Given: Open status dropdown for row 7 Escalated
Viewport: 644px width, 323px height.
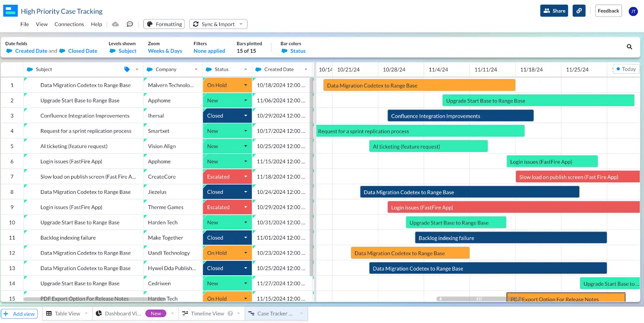Looking at the screenshot, I should click(x=246, y=177).
